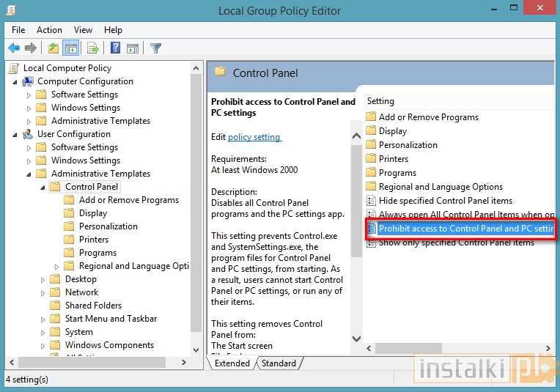
Task: Click the Local Computer Policy root icon
Action: coord(14,68)
